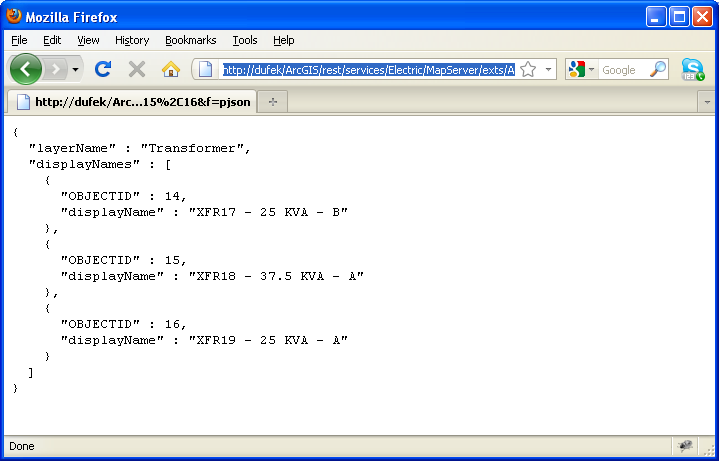Open the recent pages history dropdown
719x461 pixels.
(x=76, y=70)
